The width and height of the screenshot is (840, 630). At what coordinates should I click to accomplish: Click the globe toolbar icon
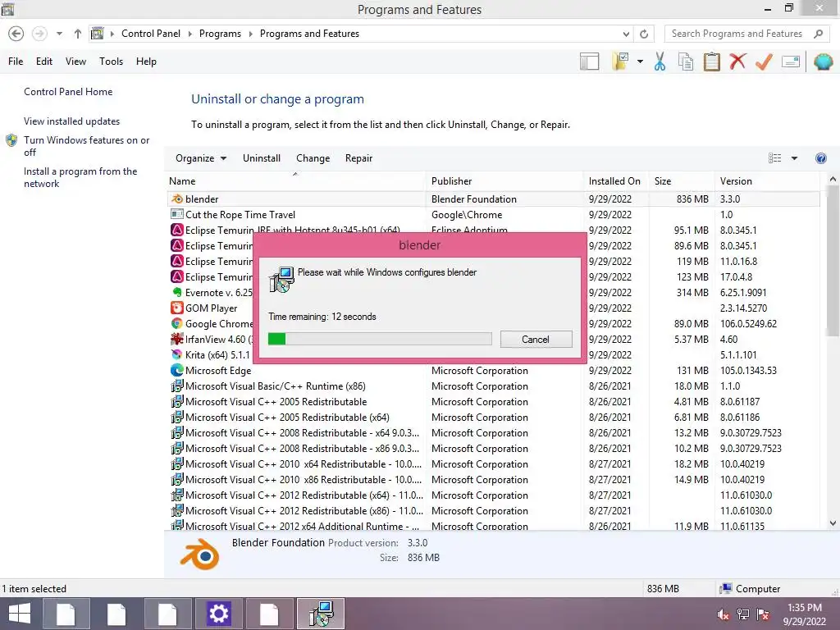(x=824, y=62)
